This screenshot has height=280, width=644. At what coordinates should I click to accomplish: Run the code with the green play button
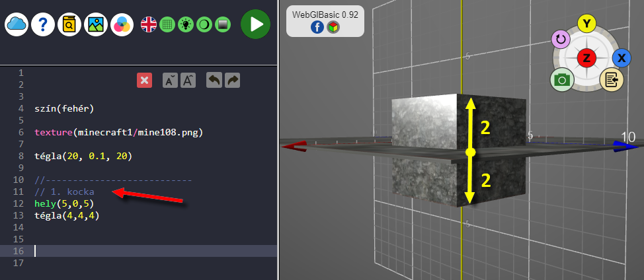point(255,24)
